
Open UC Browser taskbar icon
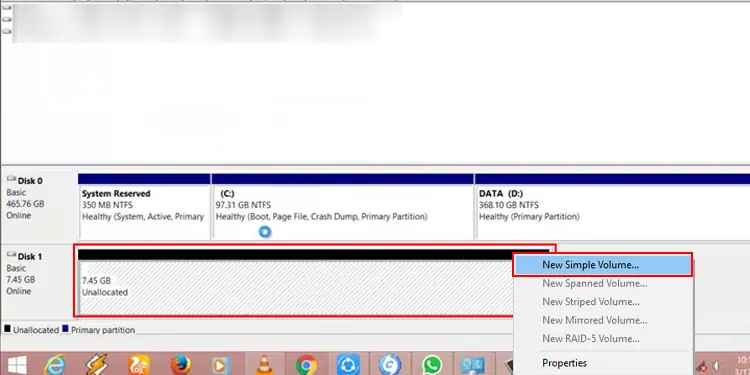click(139, 365)
